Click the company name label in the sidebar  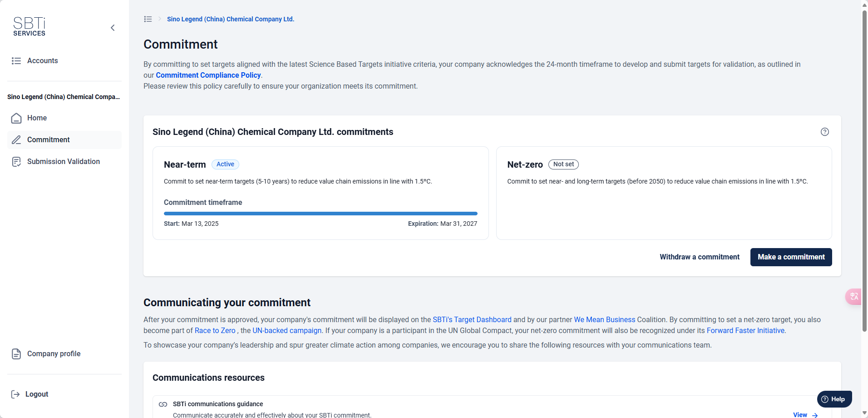(64, 97)
